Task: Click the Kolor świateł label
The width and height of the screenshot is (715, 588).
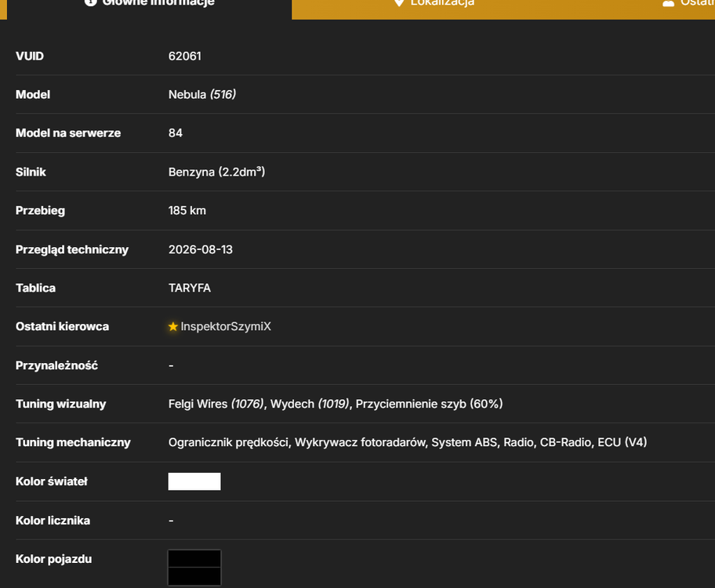Action: [x=52, y=481]
